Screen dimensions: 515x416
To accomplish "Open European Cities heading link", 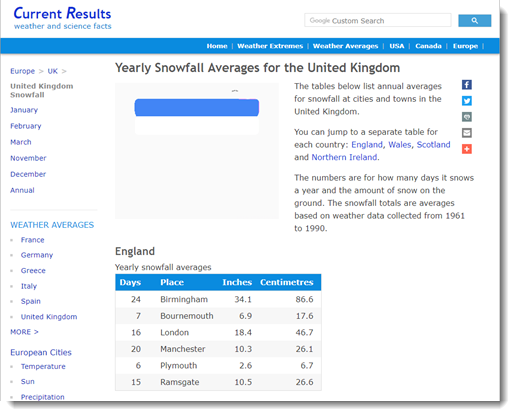I will point(41,352).
